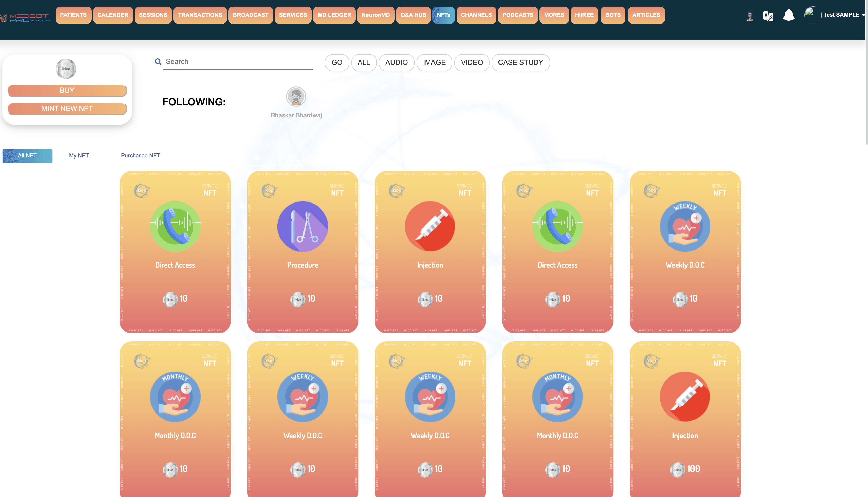The image size is (868, 497).
Task: Click the ikioo coin in the buy panel
Action: pos(66,69)
